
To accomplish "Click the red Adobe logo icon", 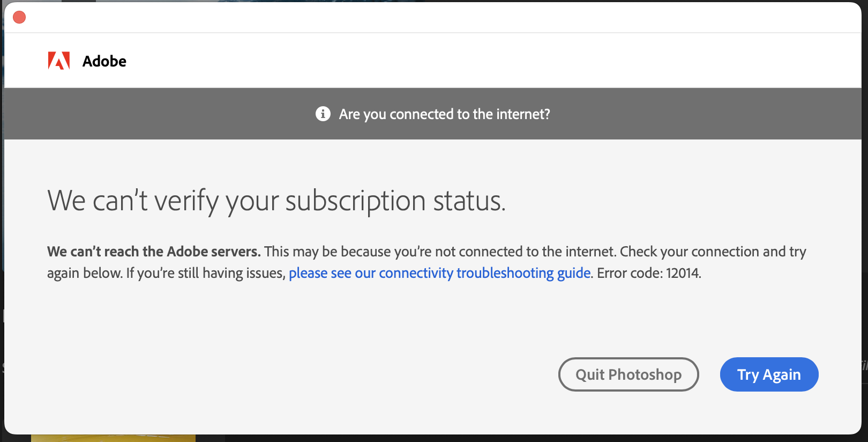I will tap(59, 61).
